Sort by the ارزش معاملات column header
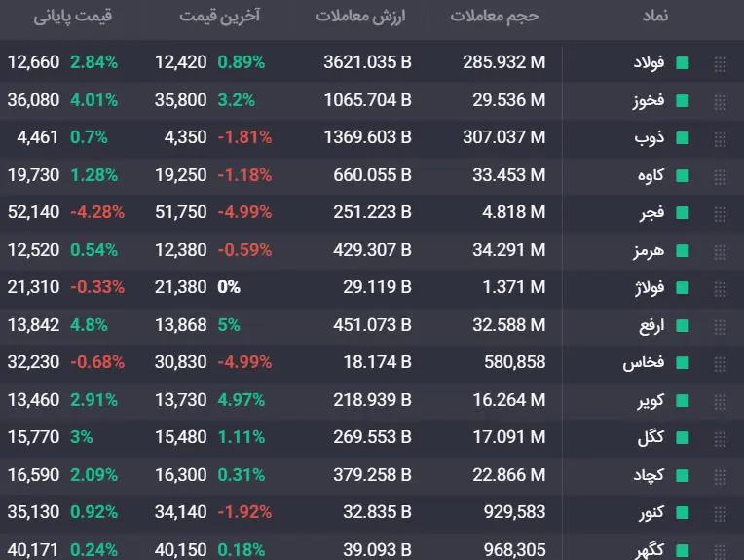 pos(360,17)
